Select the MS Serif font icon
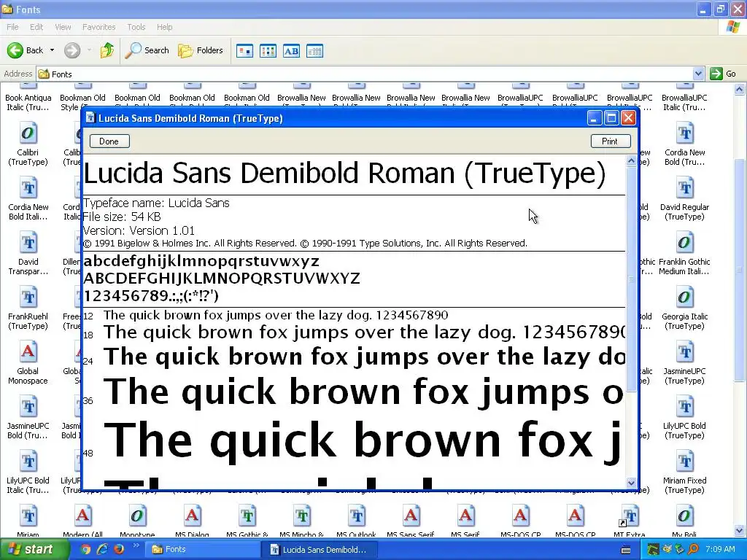747x560 pixels. pyautogui.click(x=465, y=516)
